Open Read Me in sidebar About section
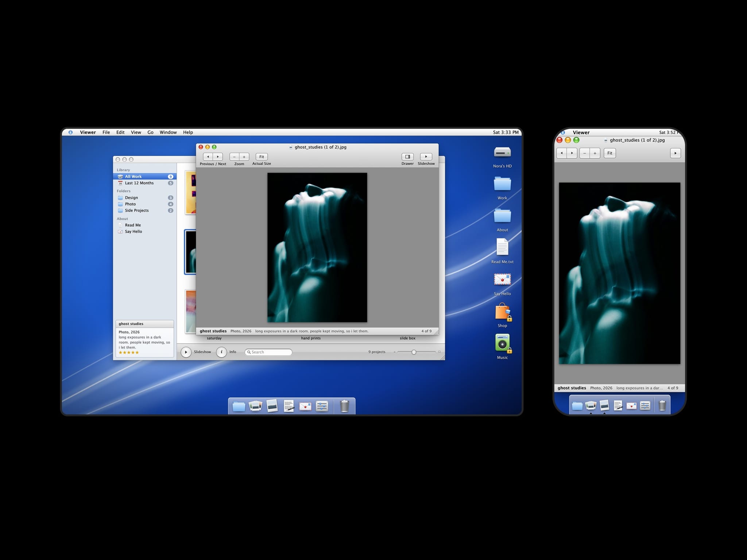The width and height of the screenshot is (747, 560). coord(145,225)
